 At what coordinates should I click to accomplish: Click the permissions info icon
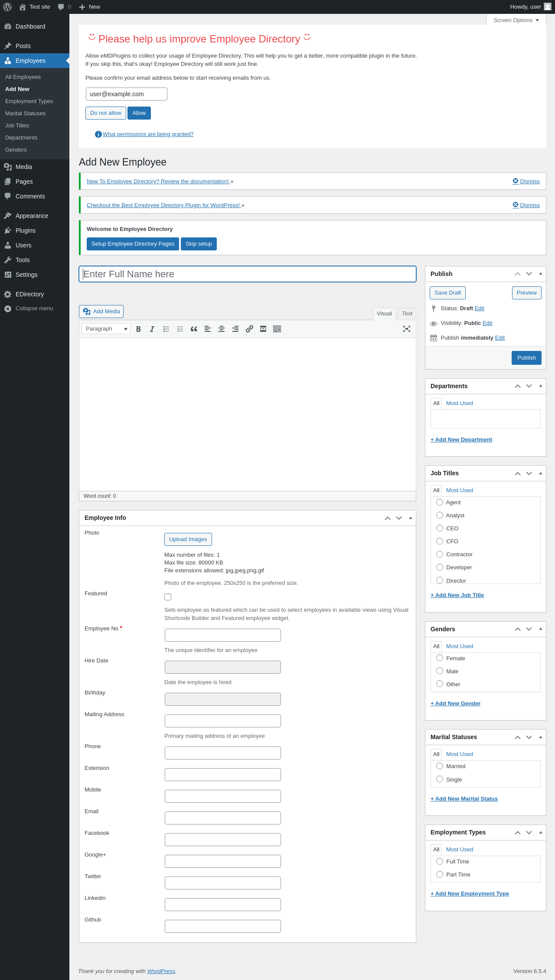98,134
